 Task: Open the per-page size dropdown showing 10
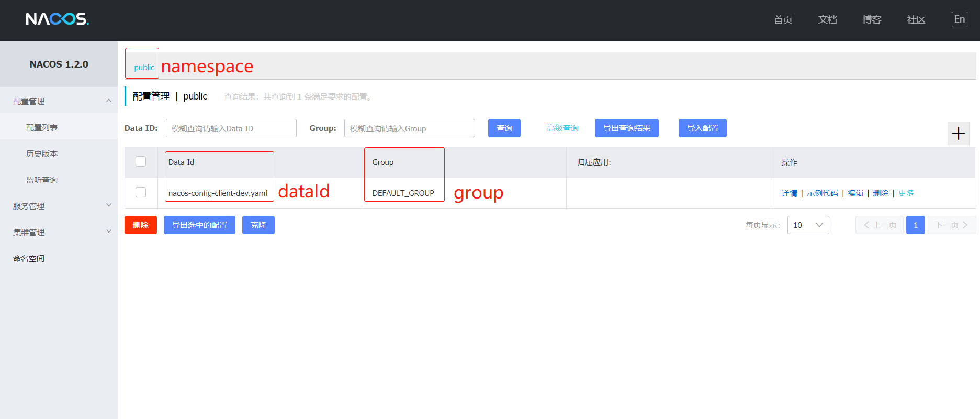[808, 225]
